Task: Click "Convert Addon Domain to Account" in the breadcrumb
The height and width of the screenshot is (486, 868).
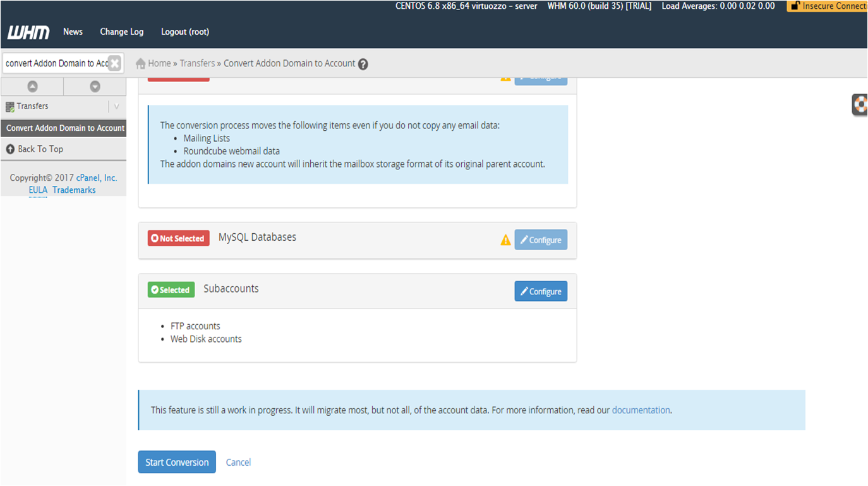Action: coord(289,63)
